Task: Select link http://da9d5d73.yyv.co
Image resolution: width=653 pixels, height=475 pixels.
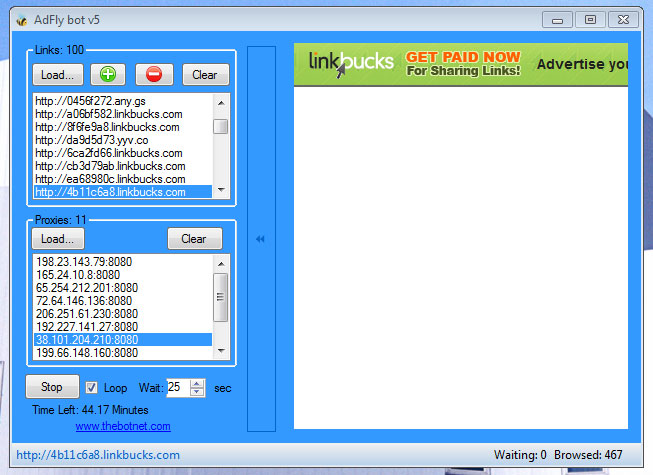Action: tap(123, 140)
